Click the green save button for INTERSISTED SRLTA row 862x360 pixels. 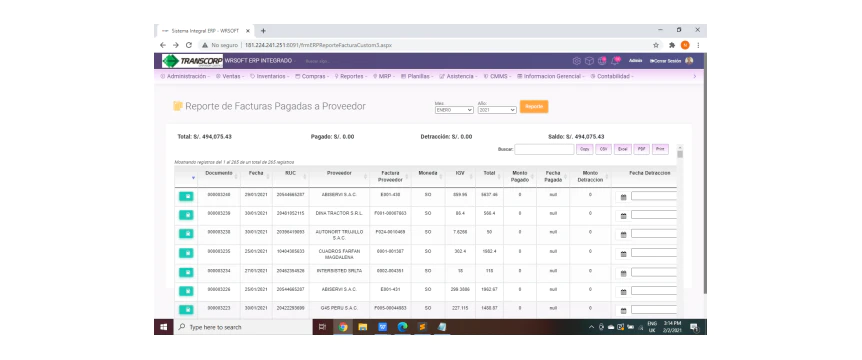[186, 272]
